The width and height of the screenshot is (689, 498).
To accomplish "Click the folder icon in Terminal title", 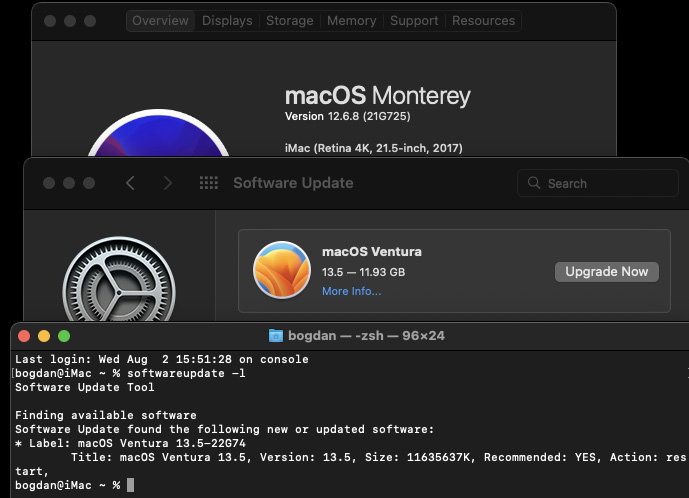I will [x=276, y=335].
